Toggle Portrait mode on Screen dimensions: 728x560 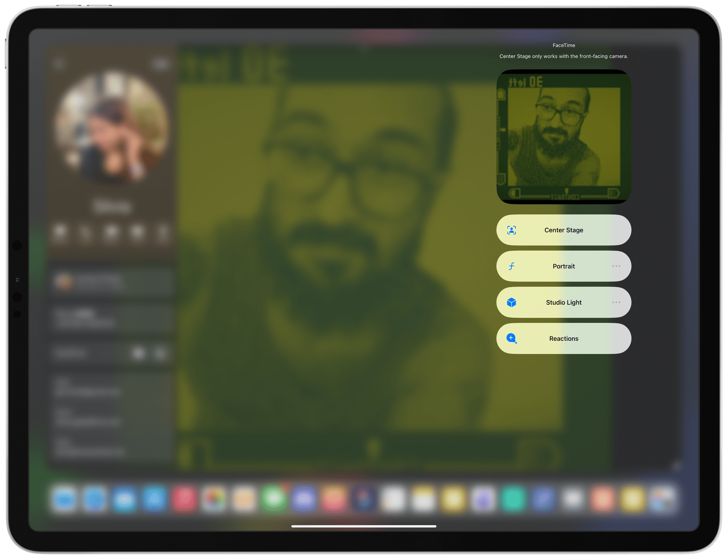(563, 266)
